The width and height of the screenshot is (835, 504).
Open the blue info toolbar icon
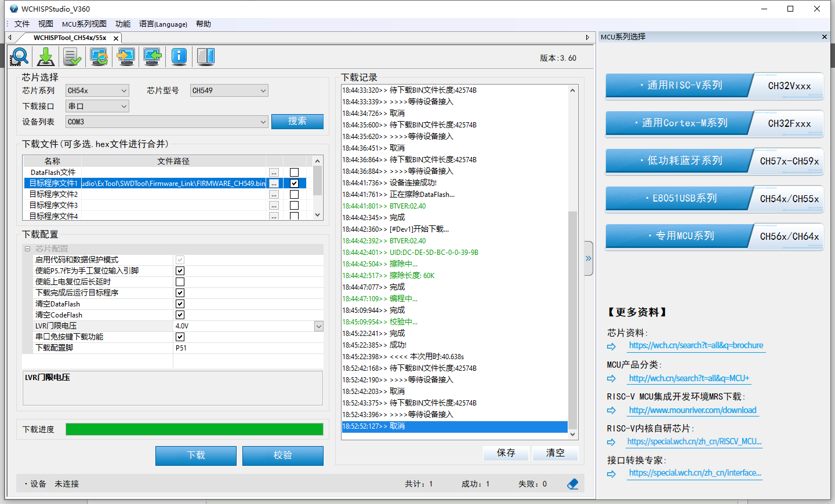[179, 57]
